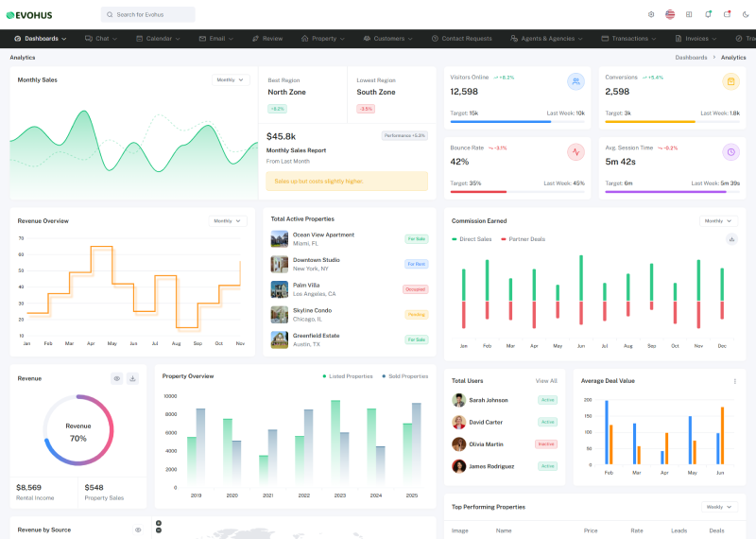
Task: Go to Dashboards via the breadcrumb link
Action: (691, 58)
